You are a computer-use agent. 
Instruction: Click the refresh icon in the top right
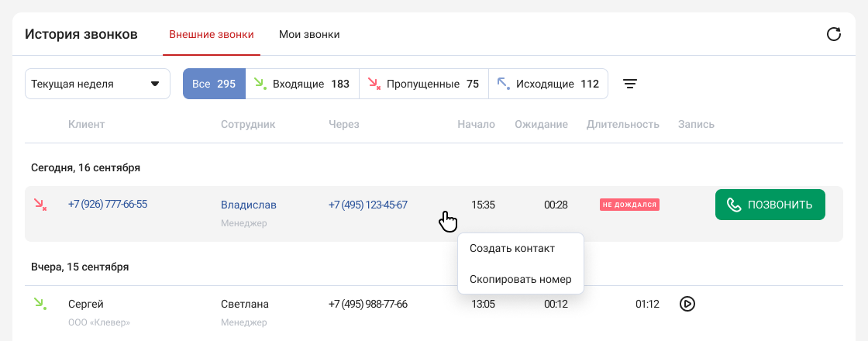click(834, 34)
